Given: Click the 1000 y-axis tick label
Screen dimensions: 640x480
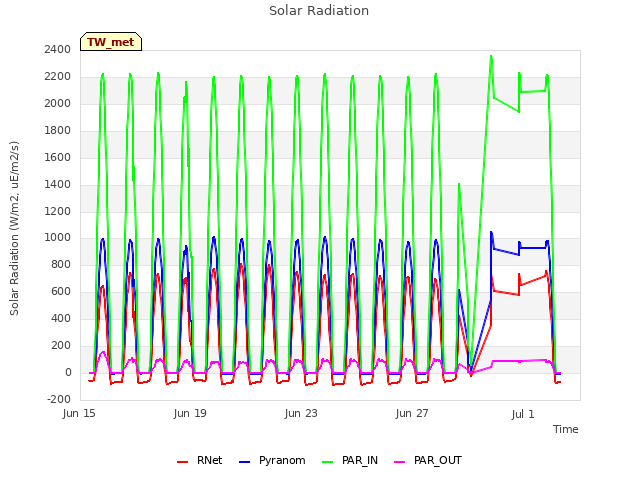Looking at the screenshot, I should (58, 238).
